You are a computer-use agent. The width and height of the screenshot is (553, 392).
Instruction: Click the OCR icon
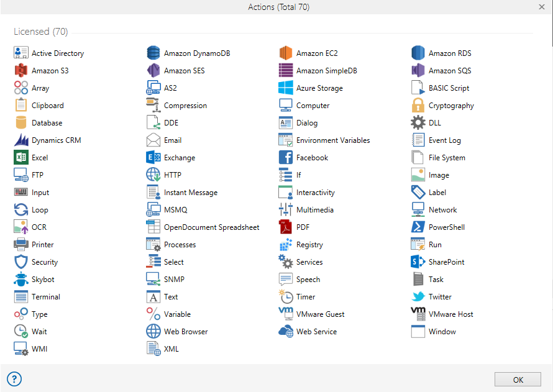(21, 227)
